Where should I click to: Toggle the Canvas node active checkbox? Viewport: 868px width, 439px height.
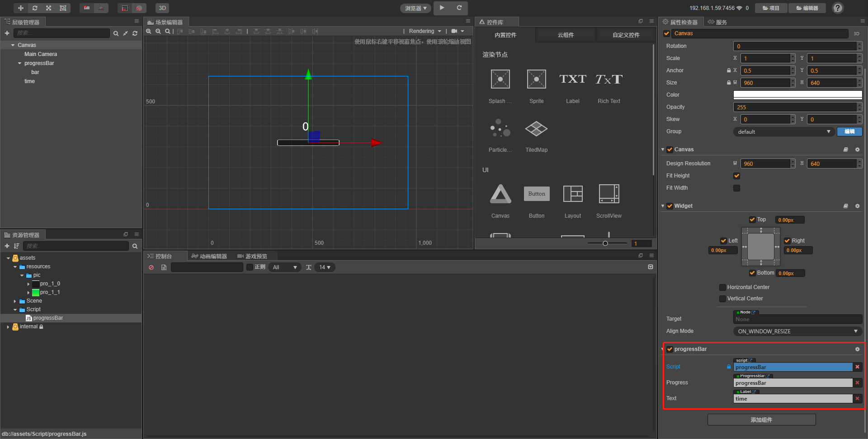666,33
